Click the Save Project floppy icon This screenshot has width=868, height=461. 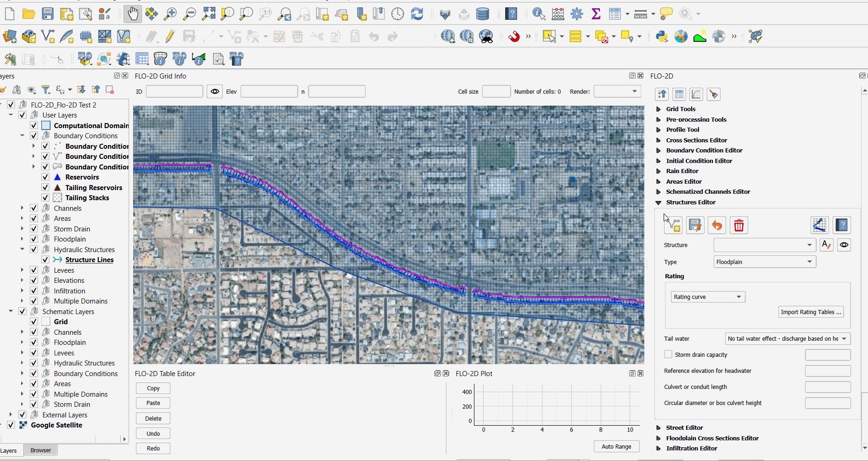[x=48, y=14]
